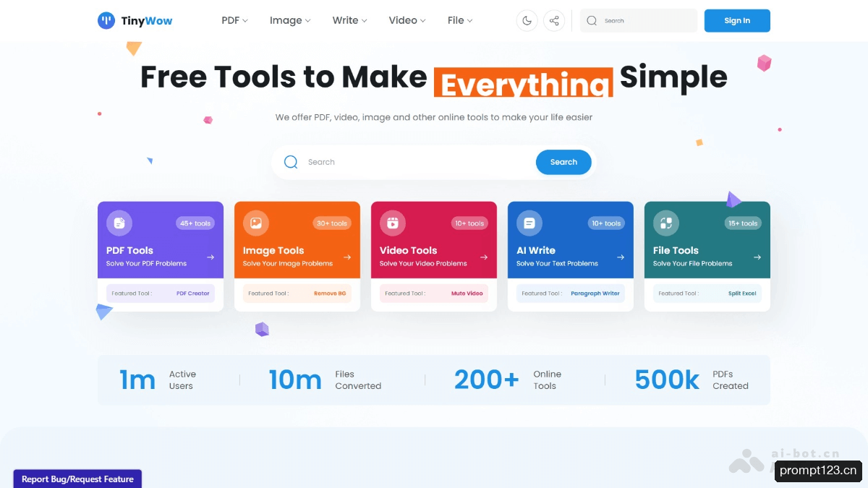Click the 15+ tools badge
Image resolution: width=868 pixels, height=488 pixels.
click(x=742, y=223)
